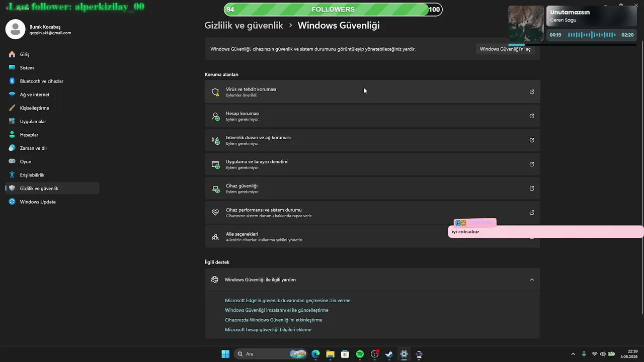
Task: Collapse Windows Güvenliği ile ilgili yardım section
Action: [x=532, y=280]
